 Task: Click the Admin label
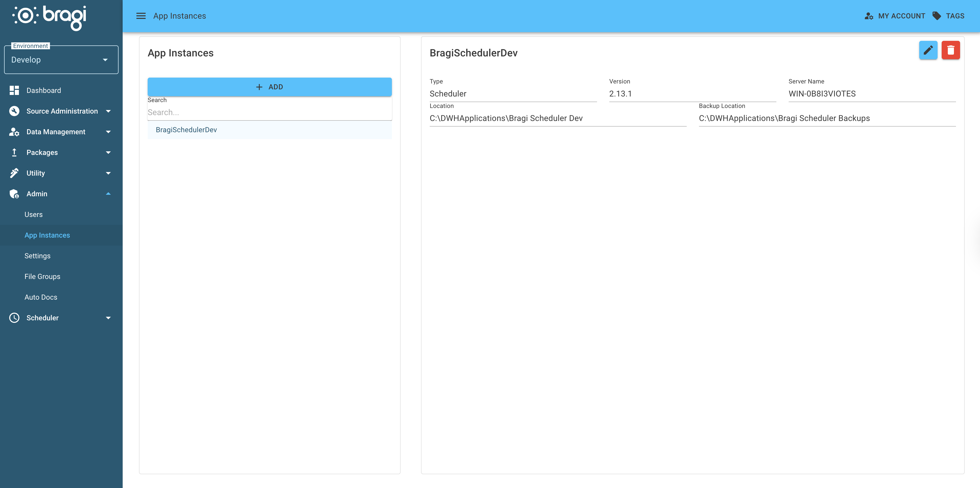click(x=37, y=194)
